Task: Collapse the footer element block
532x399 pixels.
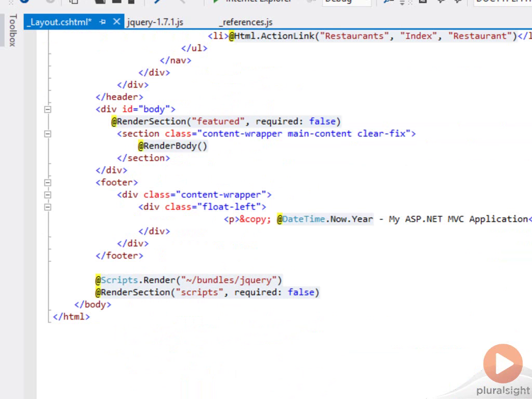Action: click(x=48, y=183)
